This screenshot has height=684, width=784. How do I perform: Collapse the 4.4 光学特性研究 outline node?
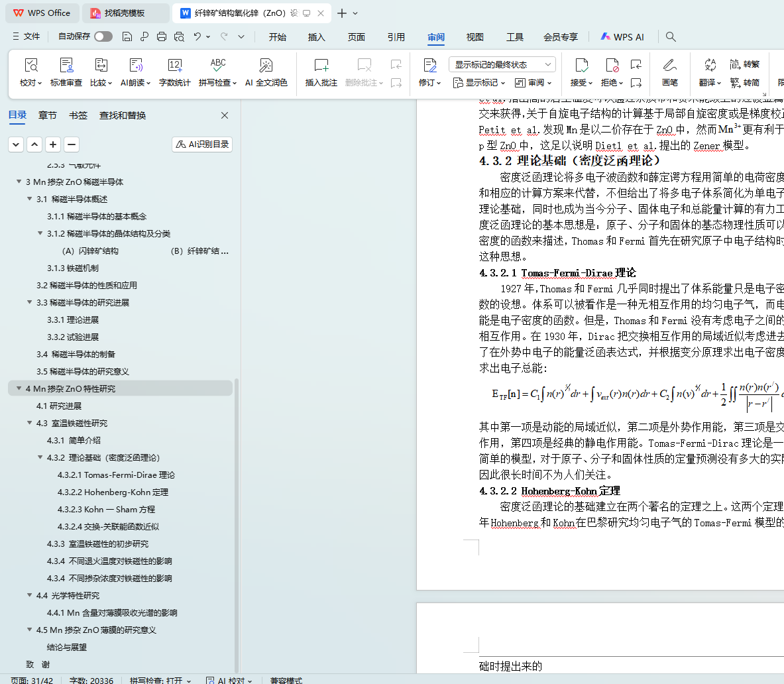30,595
